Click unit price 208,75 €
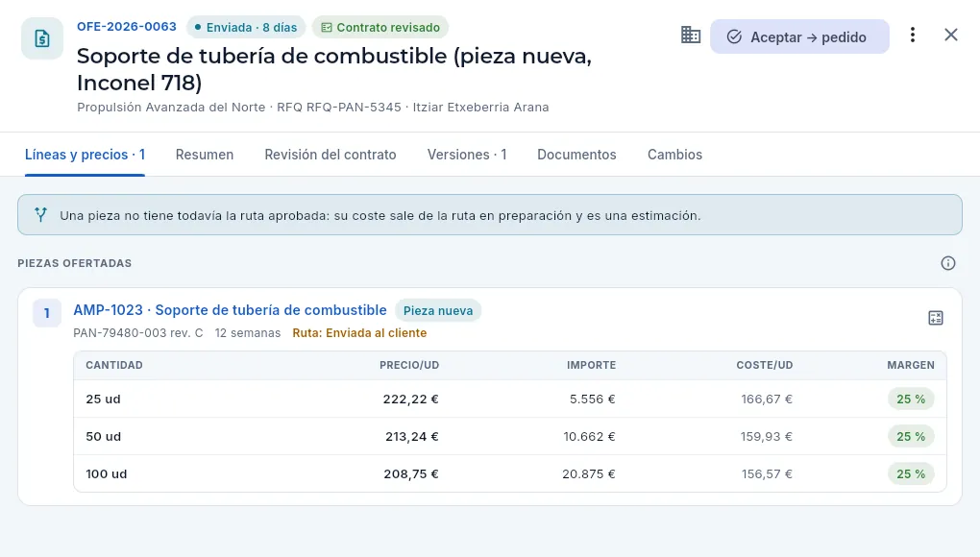The width and height of the screenshot is (980, 557). (411, 474)
